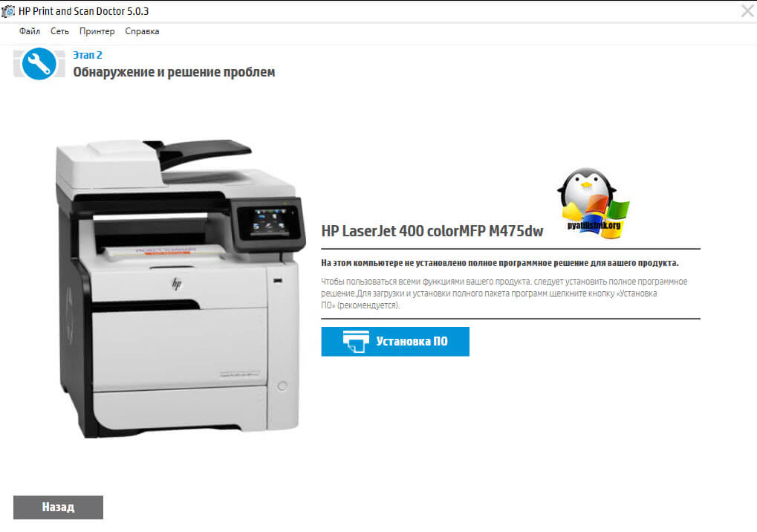
Task: Click the pyatilistnik.org watermark text
Action: click(593, 225)
